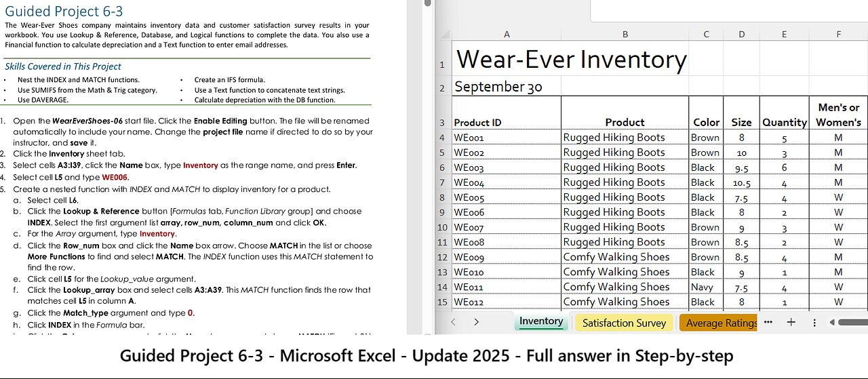Switch to the Inventory sheet tab
This screenshot has height=379, width=868.
[x=541, y=321]
